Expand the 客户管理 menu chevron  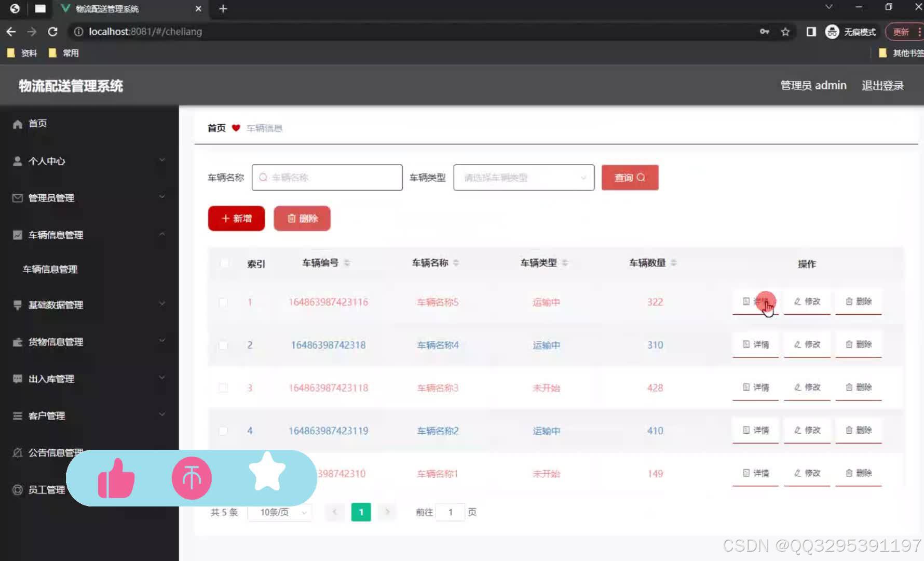162,415
